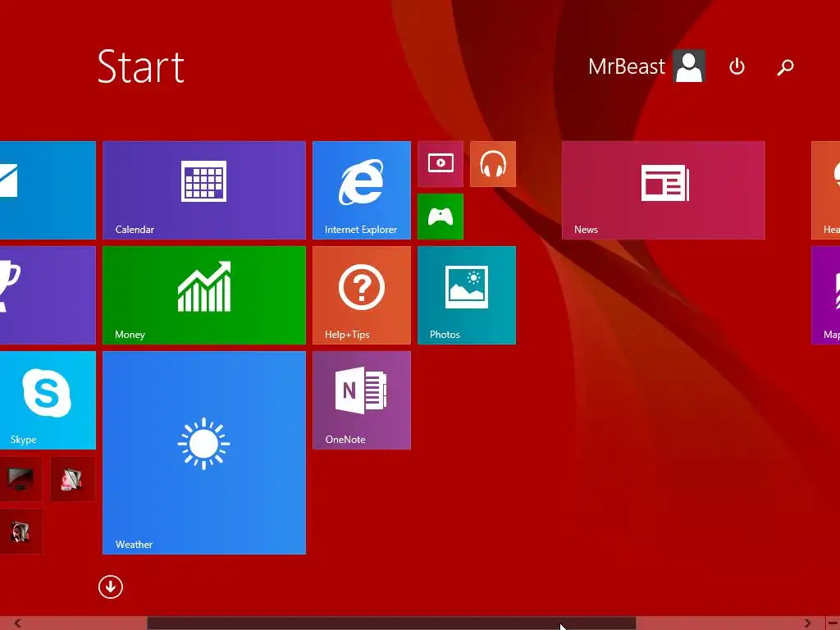
Task: Open the Weather tile
Action: (x=204, y=453)
